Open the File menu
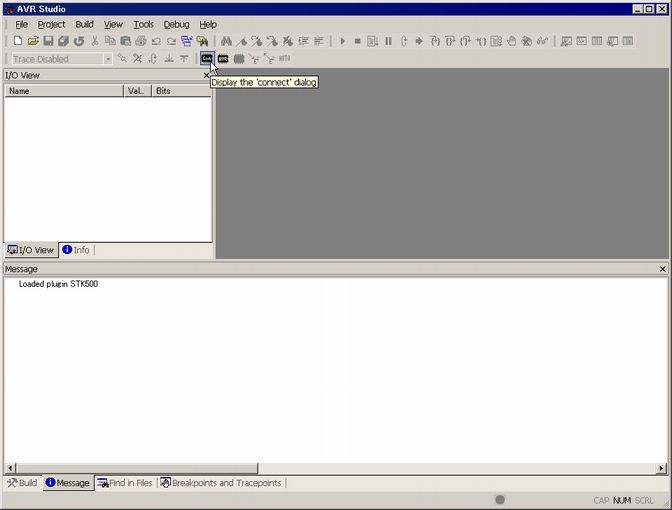672x510 pixels. pyautogui.click(x=21, y=24)
